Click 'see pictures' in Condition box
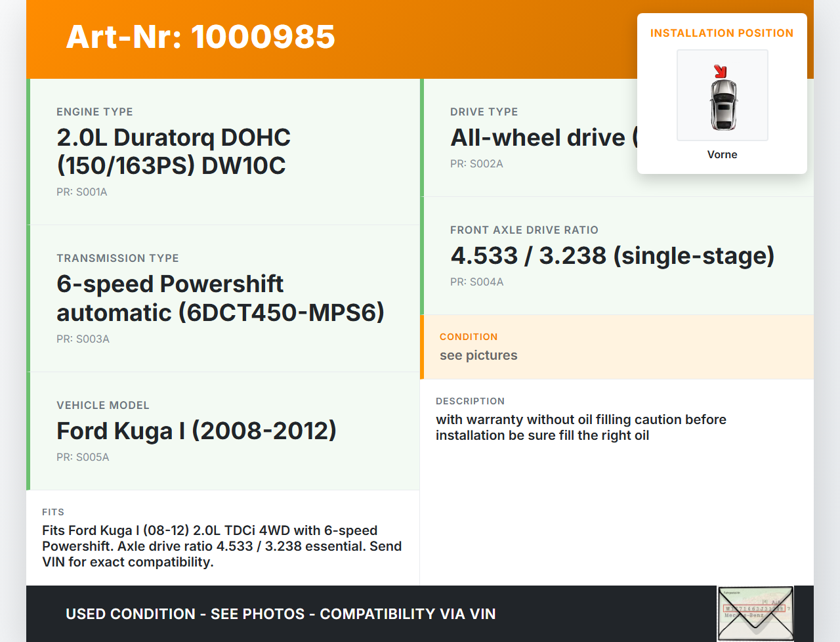The width and height of the screenshot is (840, 642). pos(478,356)
